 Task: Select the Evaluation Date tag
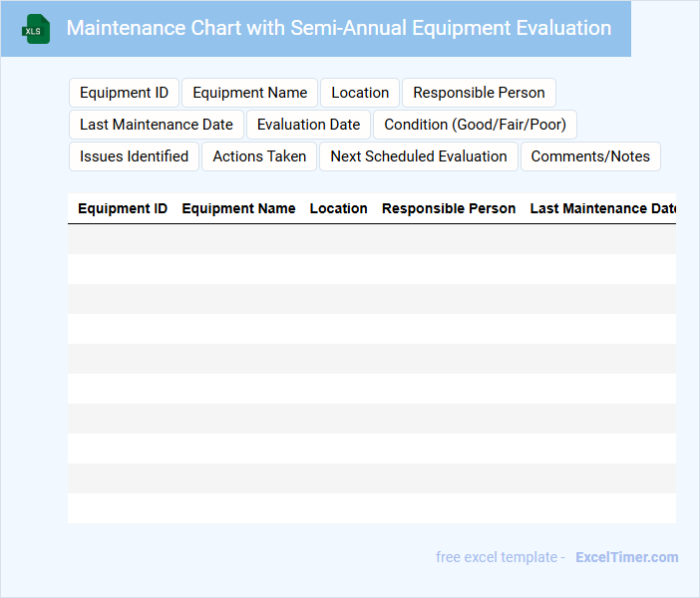308,125
